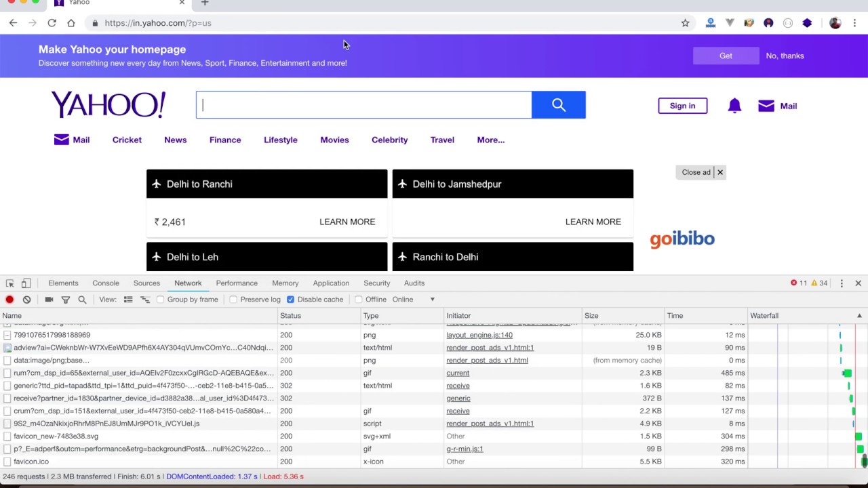Open the Elements tab

(x=63, y=283)
